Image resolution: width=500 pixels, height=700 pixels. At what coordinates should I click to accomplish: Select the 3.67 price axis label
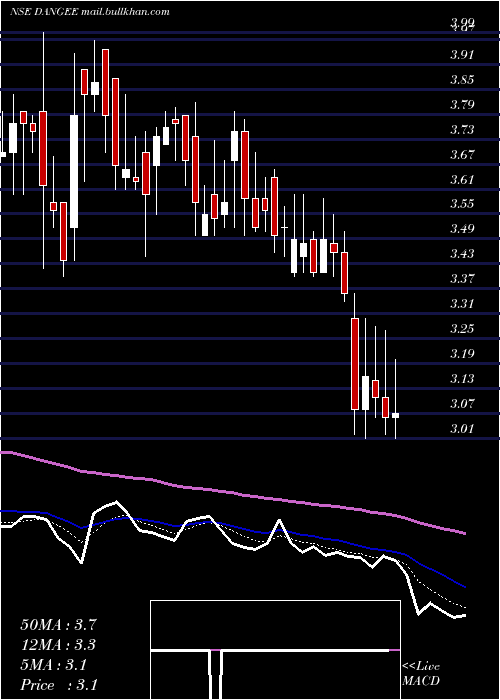click(x=462, y=155)
